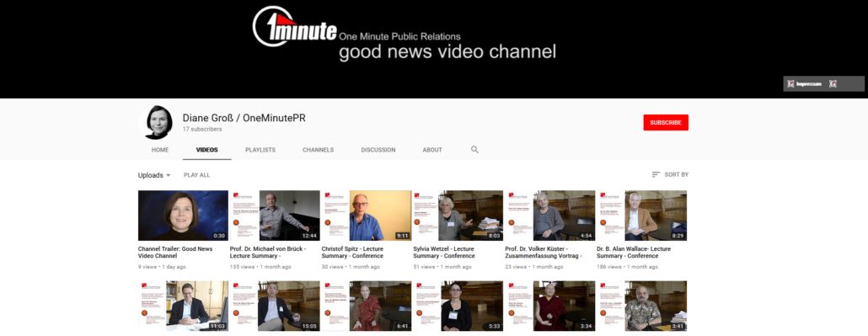Click the second icon link after Impressum
The image size is (868, 336).
coord(833,83)
